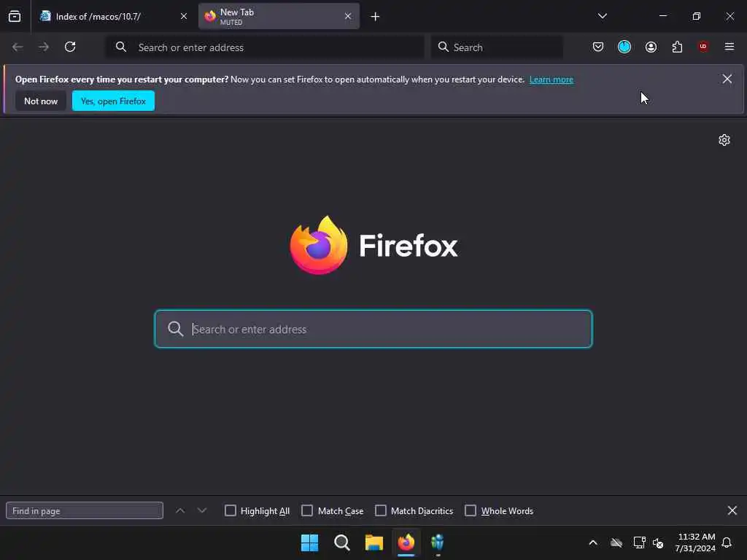Click the Not now button
The width and height of the screenshot is (747, 560).
tap(41, 101)
